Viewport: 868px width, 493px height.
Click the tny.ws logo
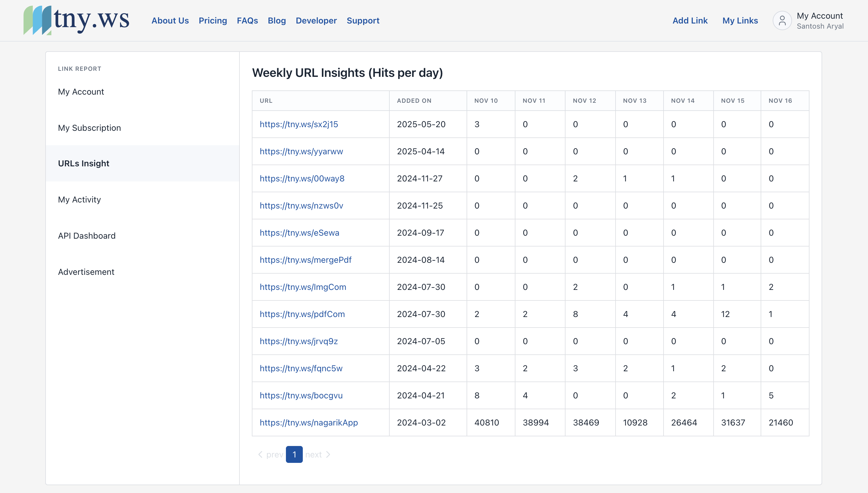coord(77,20)
